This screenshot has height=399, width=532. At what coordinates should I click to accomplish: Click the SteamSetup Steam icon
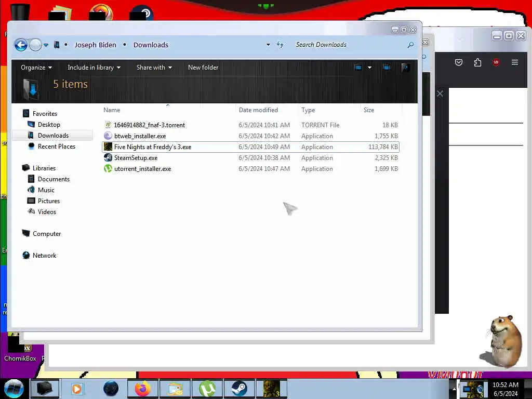tap(108, 157)
